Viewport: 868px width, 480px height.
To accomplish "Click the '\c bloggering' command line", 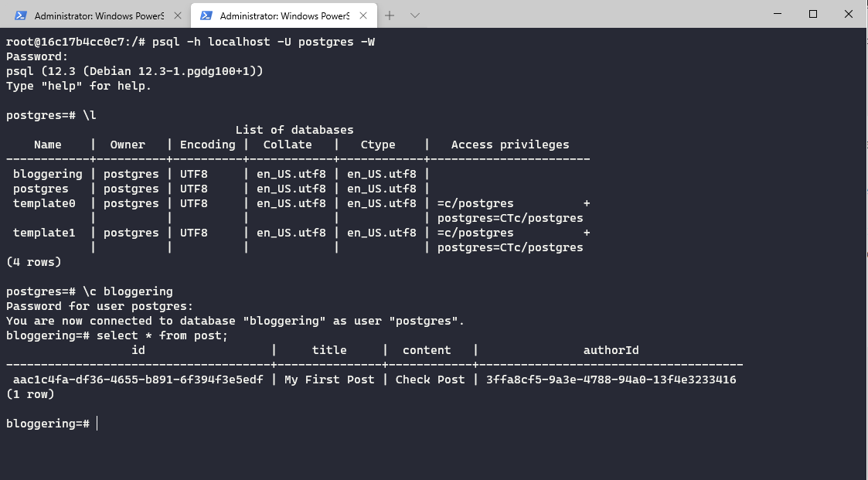I will pos(90,291).
